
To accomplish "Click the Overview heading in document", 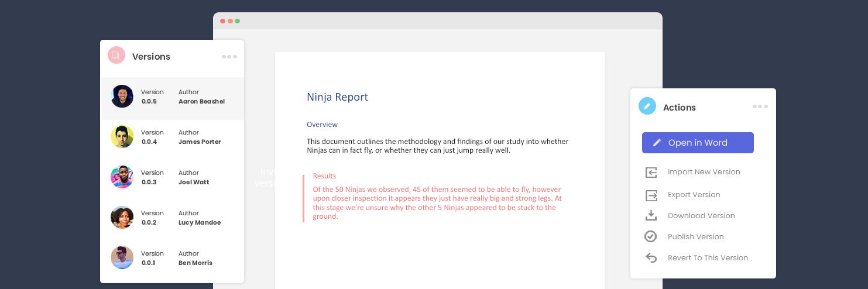I will tap(322, 125).
